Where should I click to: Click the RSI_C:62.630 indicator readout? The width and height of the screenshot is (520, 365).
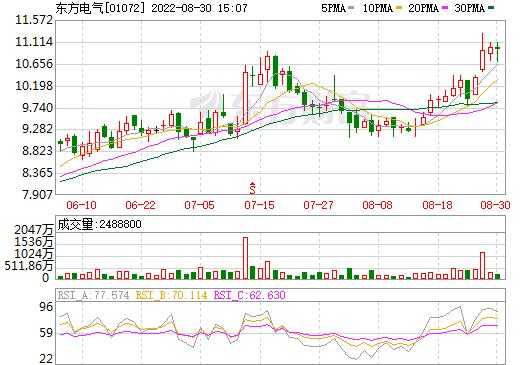tap(250, 295)
